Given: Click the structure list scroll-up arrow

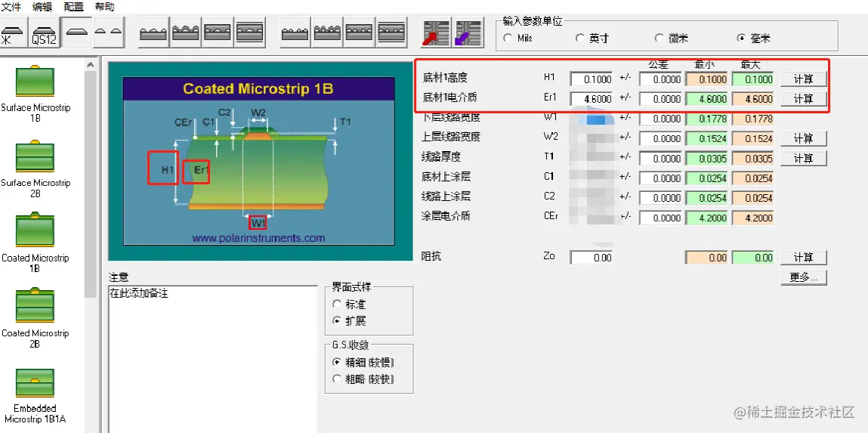Looking at the screenshot, I should point(91,65).
